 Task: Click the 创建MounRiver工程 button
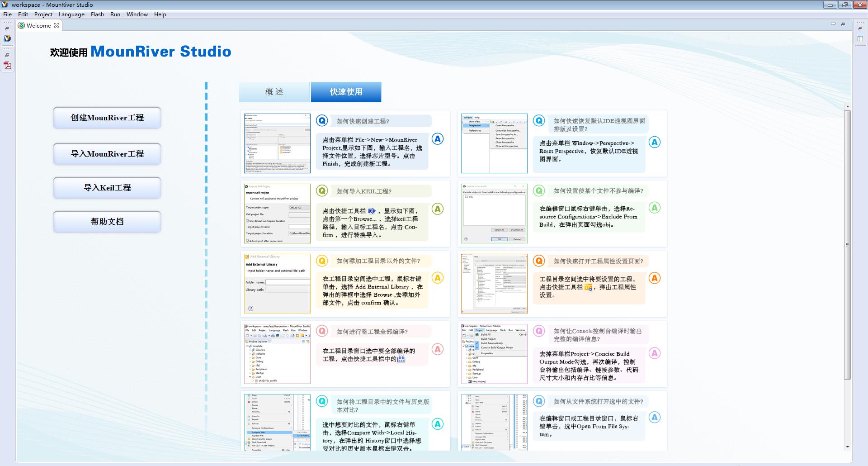[107, 118]
